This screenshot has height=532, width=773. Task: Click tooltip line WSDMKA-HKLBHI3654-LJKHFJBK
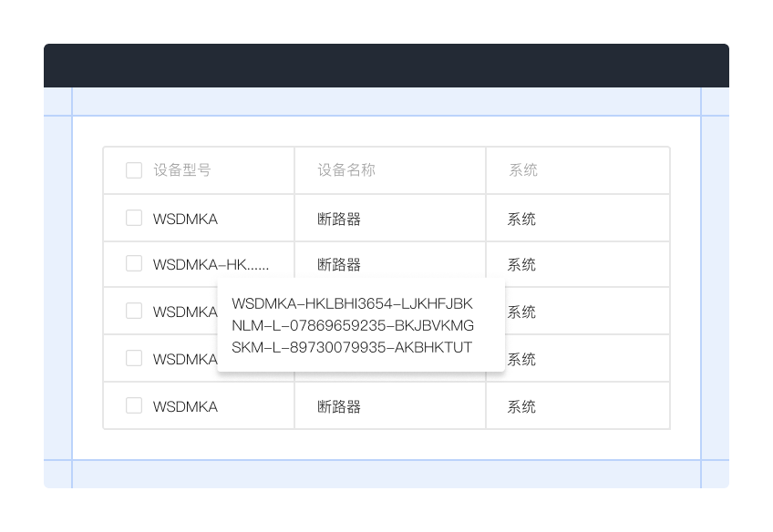pos(353,303)
